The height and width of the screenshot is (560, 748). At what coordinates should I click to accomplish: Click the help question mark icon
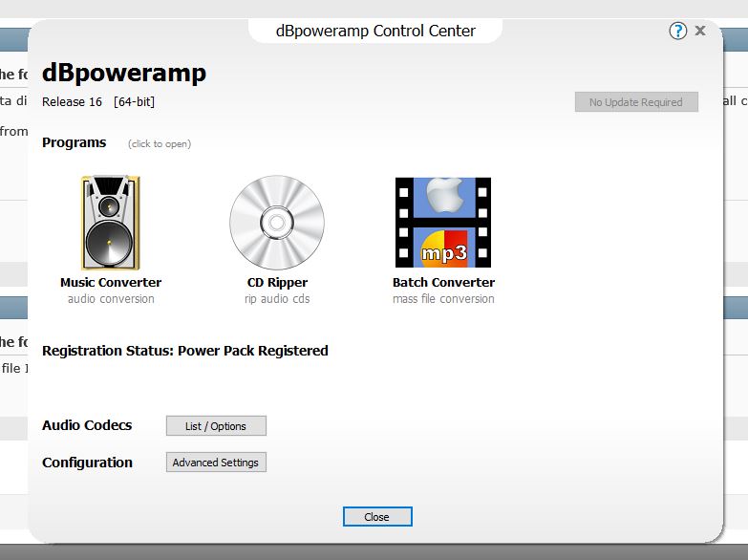[678, 31]
